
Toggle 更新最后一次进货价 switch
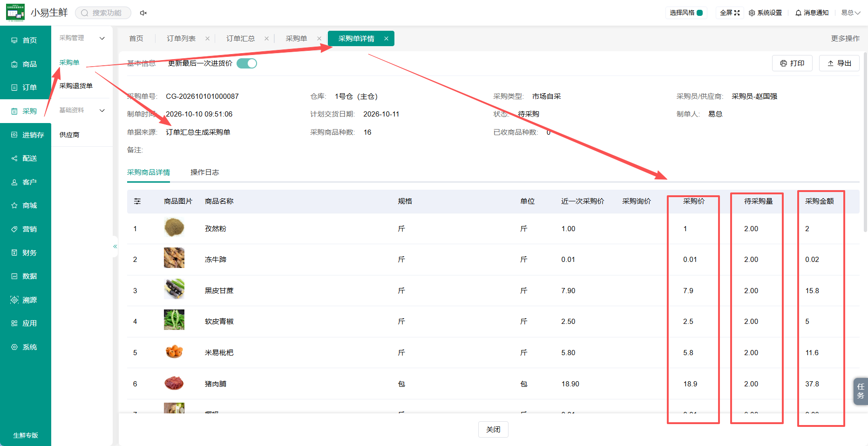[247, 63]
